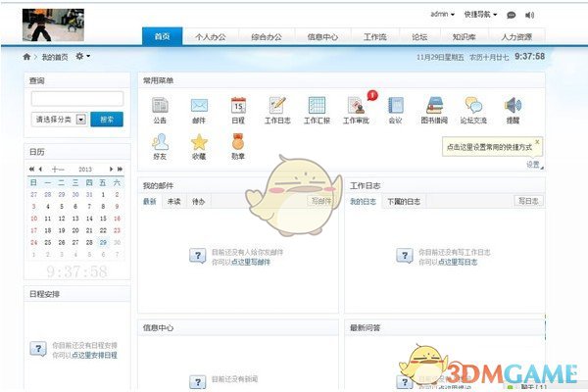
Task: Click the 点这里安排日程 link
Action: point(94,355)
